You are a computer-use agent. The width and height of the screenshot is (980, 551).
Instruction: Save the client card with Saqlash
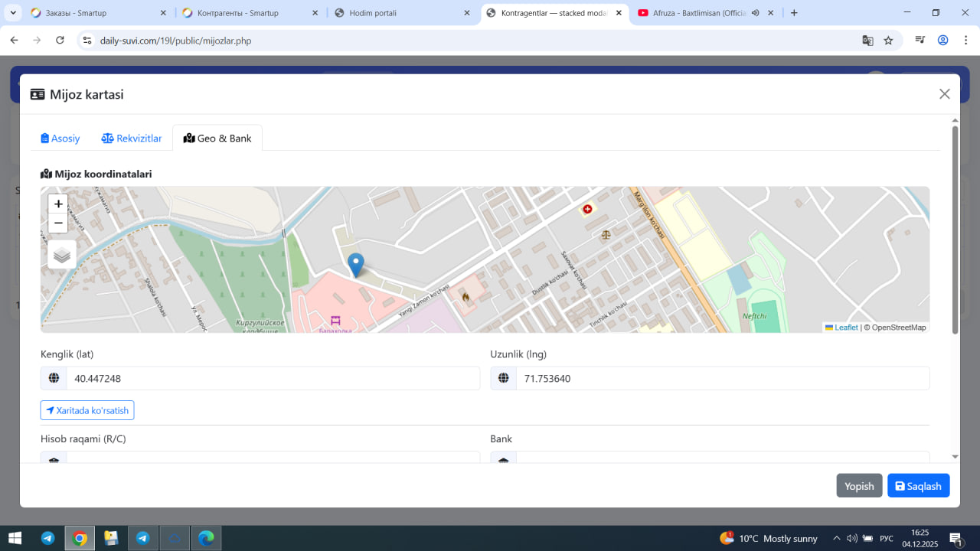pos(918,486)
